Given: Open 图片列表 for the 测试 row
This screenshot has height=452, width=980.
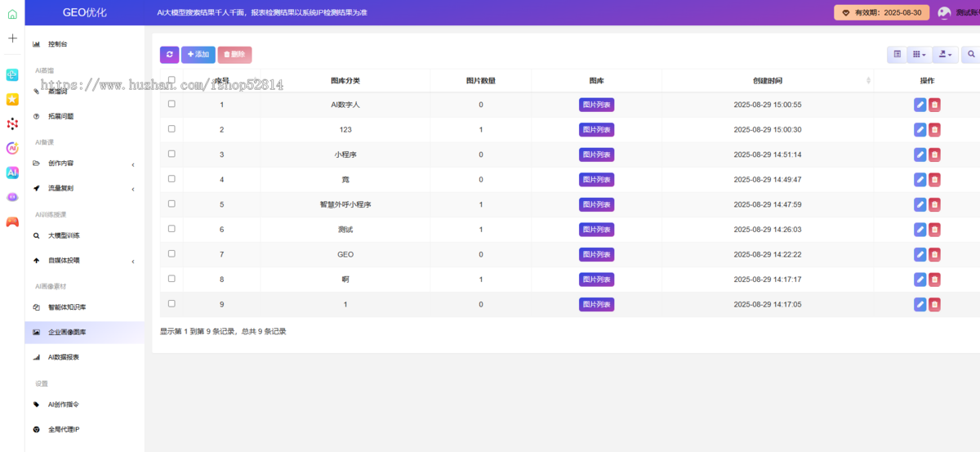Looking at the screenshot, I should click(x=596, y=230).
